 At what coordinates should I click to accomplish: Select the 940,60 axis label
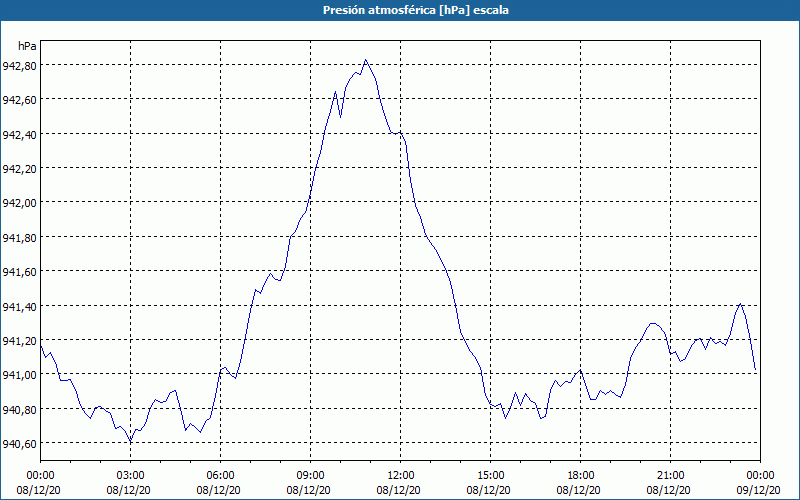(x=20, y=444)
